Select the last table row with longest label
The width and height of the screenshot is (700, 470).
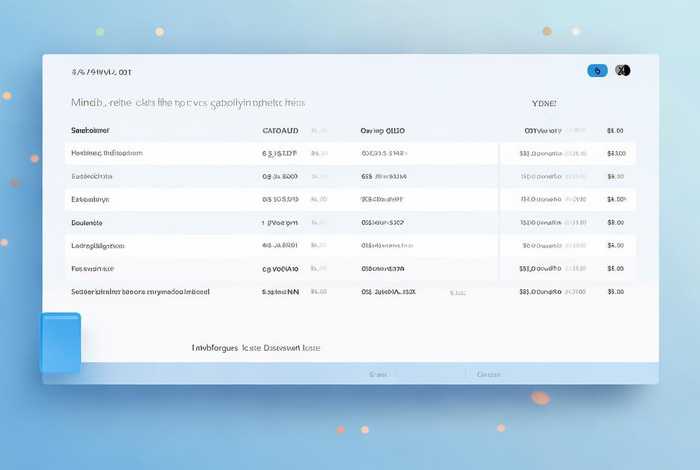(140, 292)
